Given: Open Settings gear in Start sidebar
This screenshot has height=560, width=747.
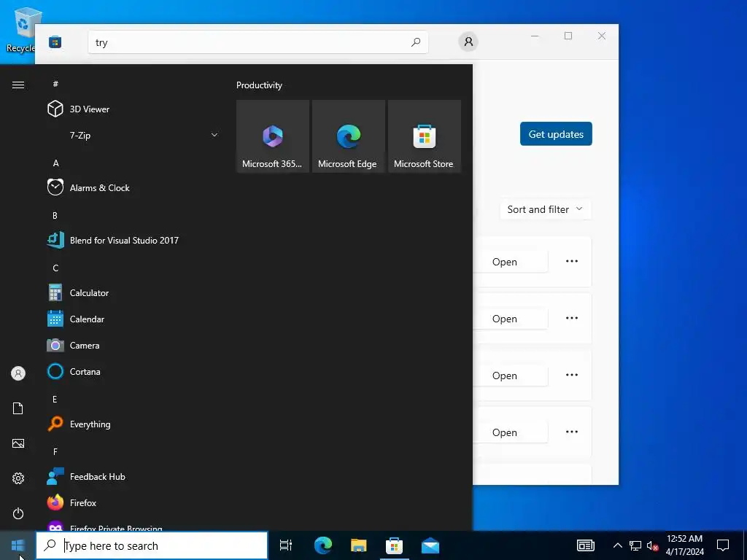Looking at the screenshot, I should (18, 478).
